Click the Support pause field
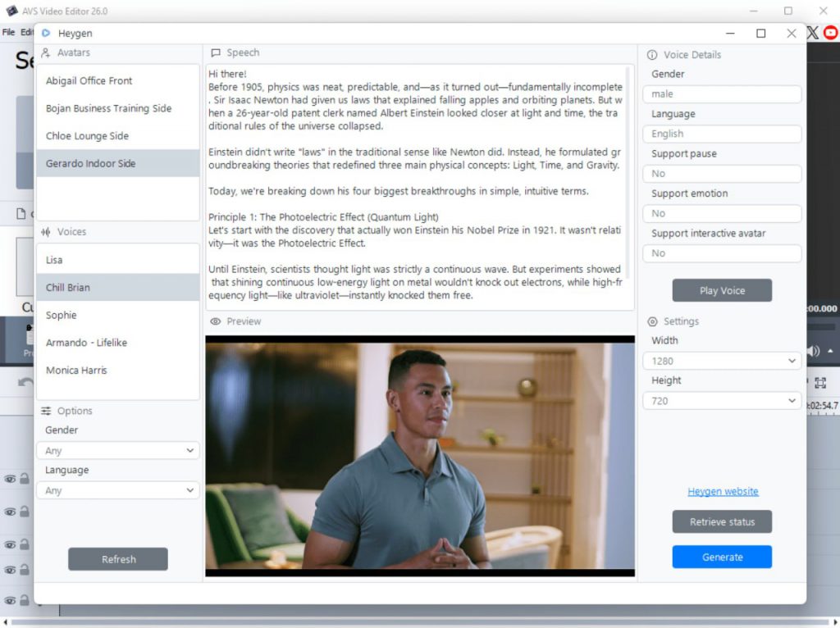The height and width of the screenshot is (628, 840). (722, 174)
